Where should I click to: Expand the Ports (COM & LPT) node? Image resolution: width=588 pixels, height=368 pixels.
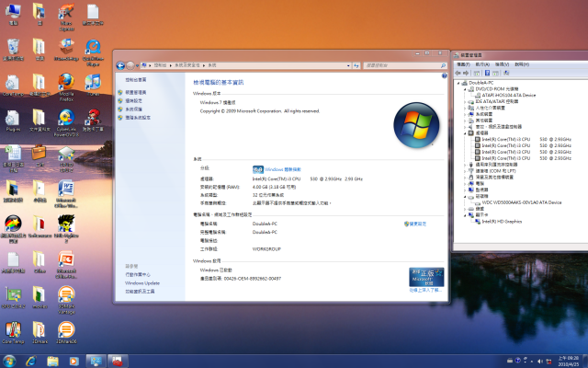coord(465,171)
